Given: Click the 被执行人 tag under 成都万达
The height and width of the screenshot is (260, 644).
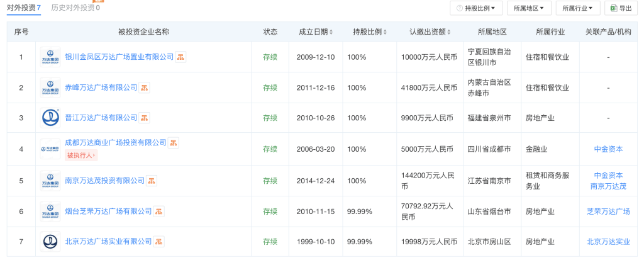Looking at the screenshot, I should click(80, 155).
